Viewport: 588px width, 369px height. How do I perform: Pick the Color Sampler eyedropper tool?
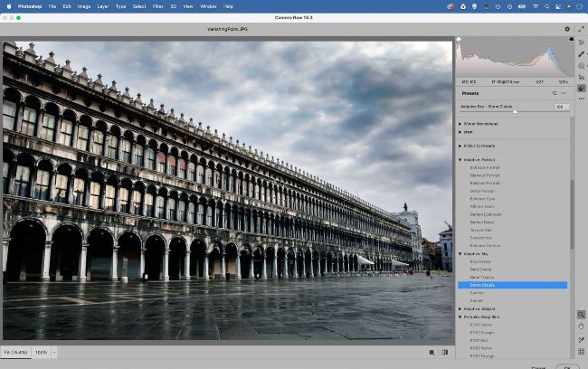tap(581, 339)
